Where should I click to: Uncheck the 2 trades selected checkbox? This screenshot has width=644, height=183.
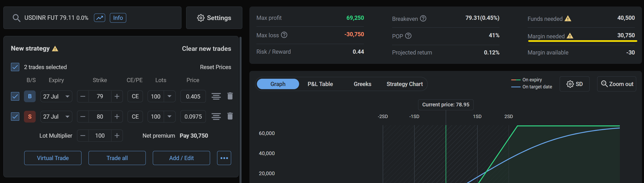pyautogui.click(x=15, y=67)
